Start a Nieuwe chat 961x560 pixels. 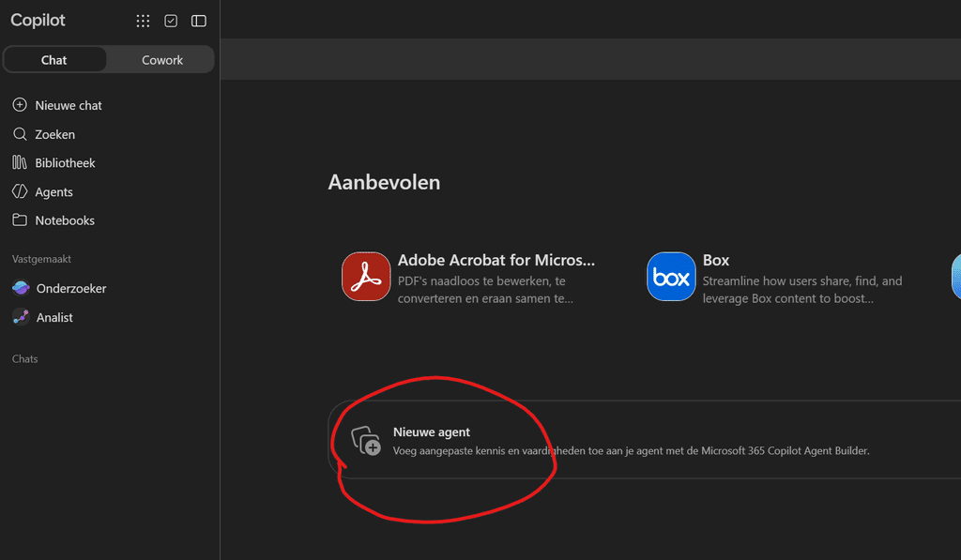pos(68,105)
